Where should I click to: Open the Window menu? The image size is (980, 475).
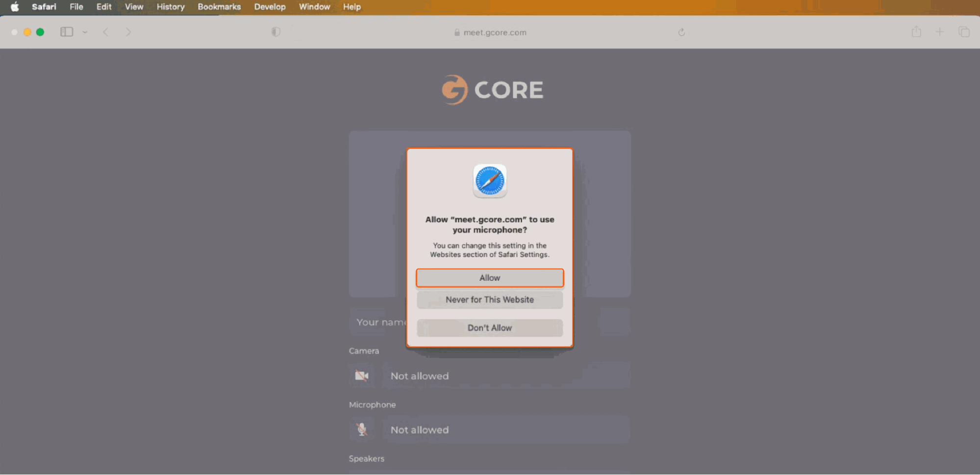(314, 7)
